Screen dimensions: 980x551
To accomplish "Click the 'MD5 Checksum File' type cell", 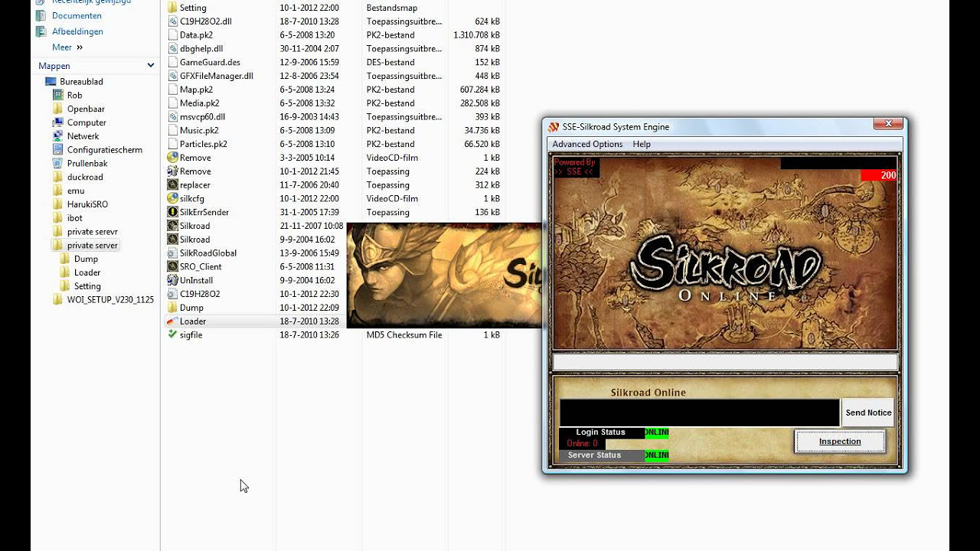I will pos(404,335).
